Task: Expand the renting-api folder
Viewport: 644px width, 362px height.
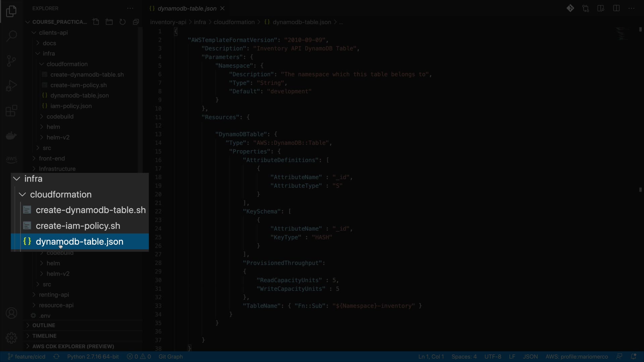Action: [x=54, y=295]
